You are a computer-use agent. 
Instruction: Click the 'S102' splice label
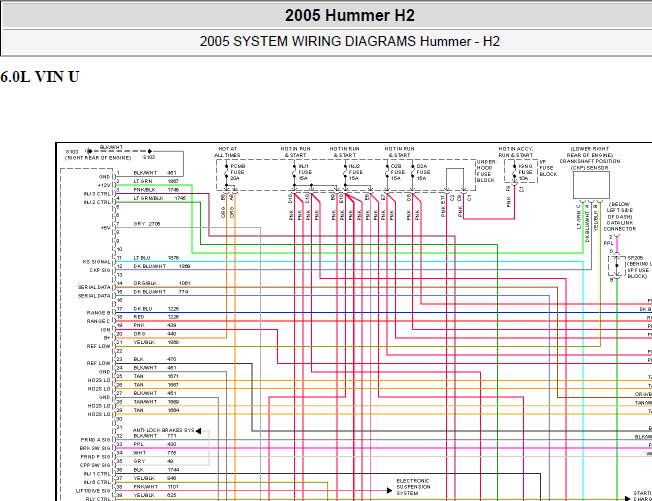pos(149,158)
